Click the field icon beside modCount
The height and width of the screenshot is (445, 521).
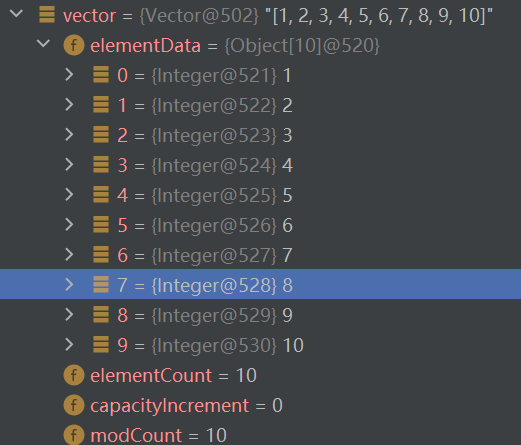click(74, 435)
